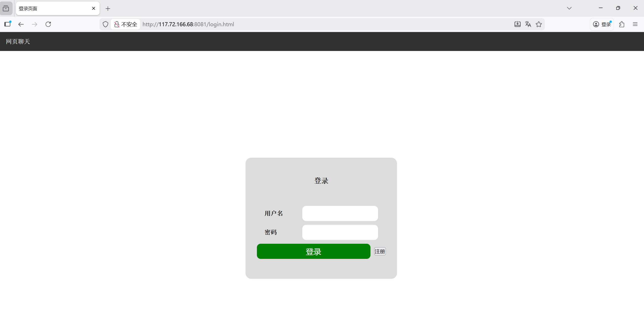Click the reload page icon
This screenshot has width=644, height=328.
click(x=48, y=24)
